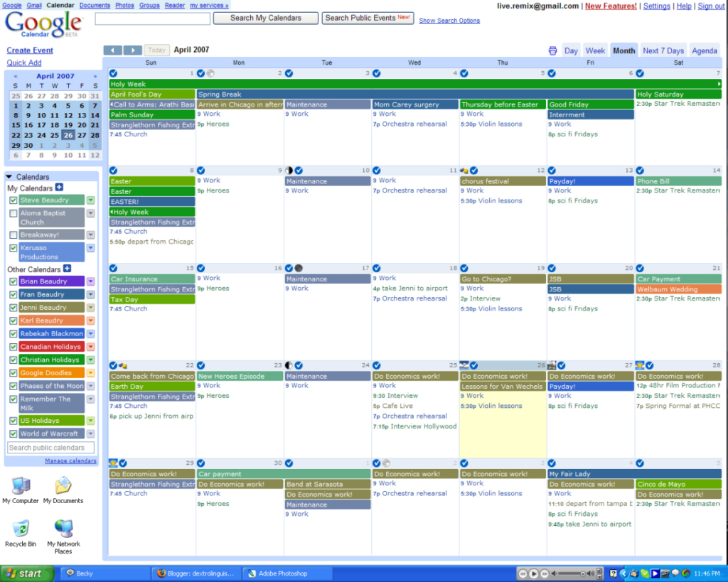
Task: Collapse the Calendars panel triangle
Action: point(9,177)
